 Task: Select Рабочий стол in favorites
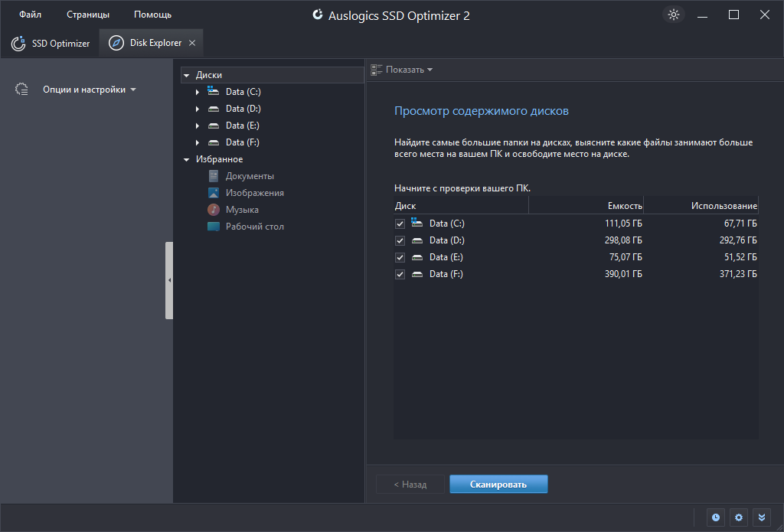tap(254, 227)
